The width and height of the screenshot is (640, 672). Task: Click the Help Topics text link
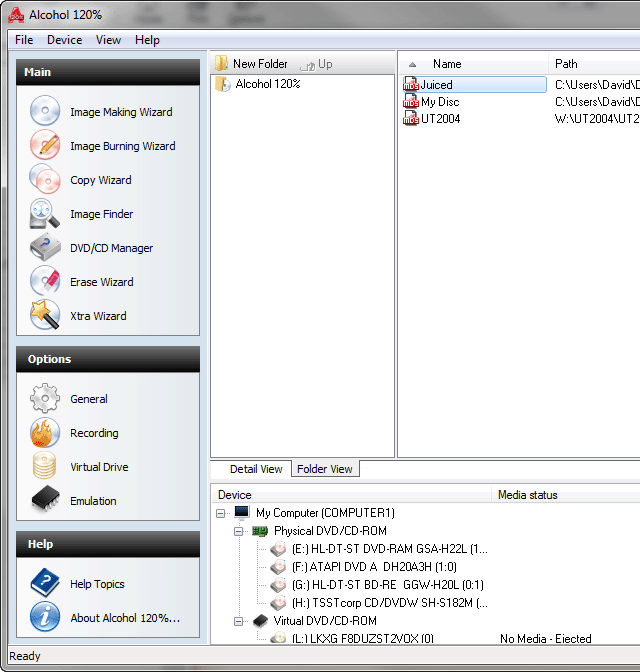coord(97,584)
